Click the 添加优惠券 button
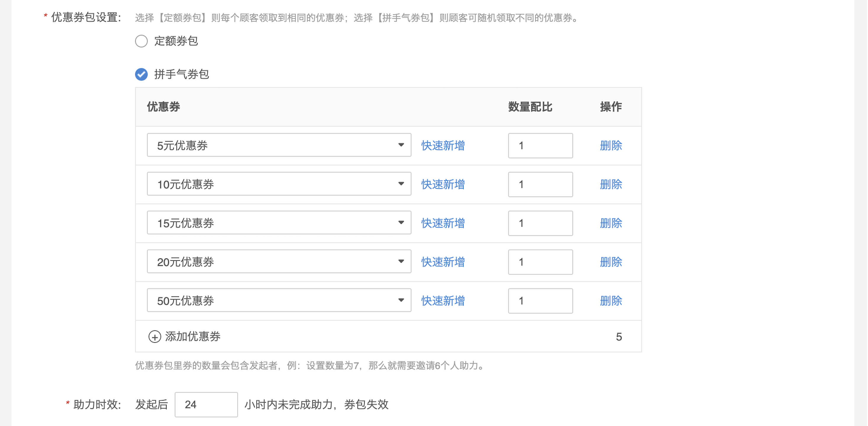 192,336
